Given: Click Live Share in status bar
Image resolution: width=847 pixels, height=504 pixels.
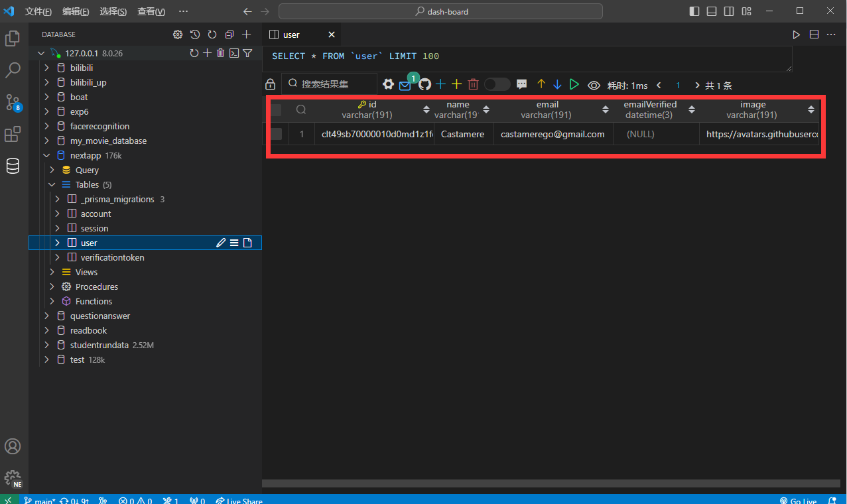Looking at the screenshot, I should pyautogui.click(x=239, y=501).
